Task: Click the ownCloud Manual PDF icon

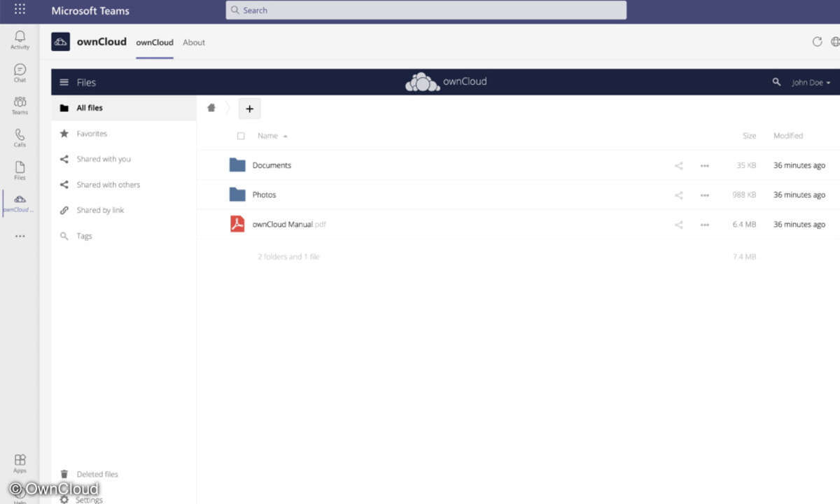Action: pyautogui.click(x=237, y=224)
